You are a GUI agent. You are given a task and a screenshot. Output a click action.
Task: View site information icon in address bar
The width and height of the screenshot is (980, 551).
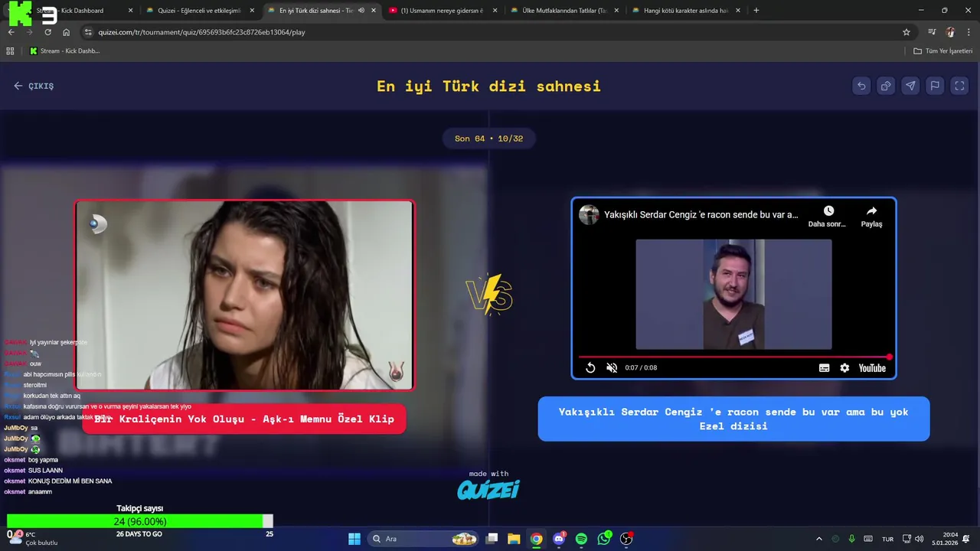(88, 32)
